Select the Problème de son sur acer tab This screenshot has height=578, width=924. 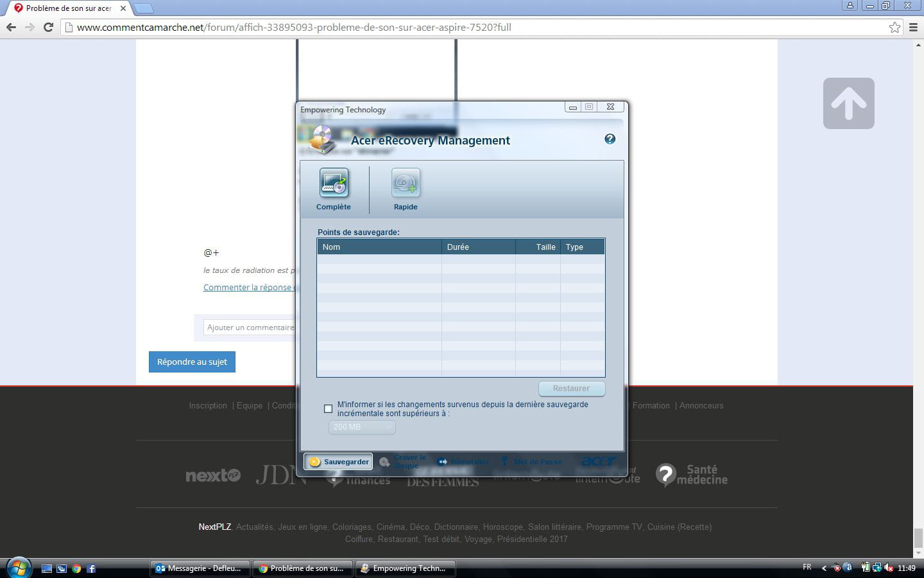coord(69,8)
